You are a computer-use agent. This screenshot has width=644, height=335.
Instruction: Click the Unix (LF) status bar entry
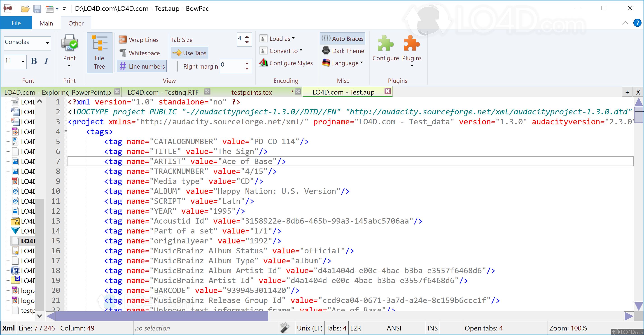[x=310, y=328]
